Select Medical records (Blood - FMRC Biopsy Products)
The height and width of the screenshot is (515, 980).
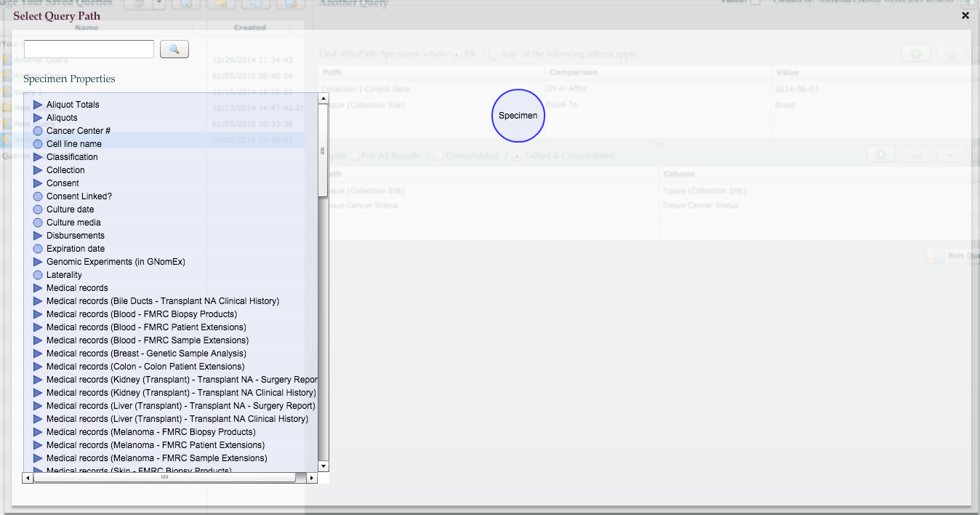(x=142, y=314)
